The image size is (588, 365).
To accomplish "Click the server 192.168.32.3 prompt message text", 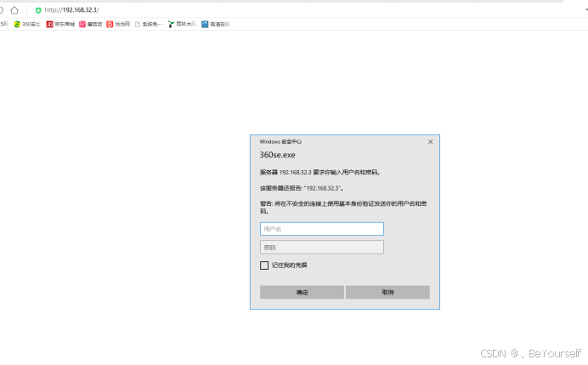I will 320,173.
